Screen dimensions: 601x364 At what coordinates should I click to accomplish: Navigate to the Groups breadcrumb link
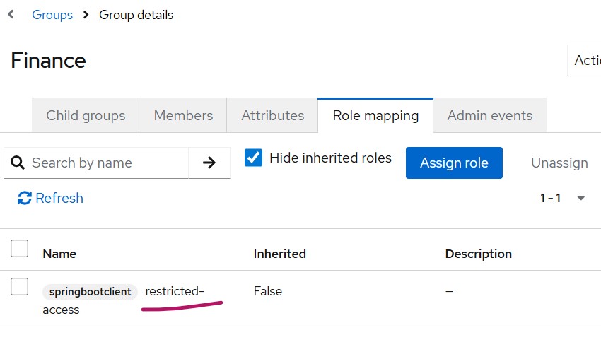[52, 15]
